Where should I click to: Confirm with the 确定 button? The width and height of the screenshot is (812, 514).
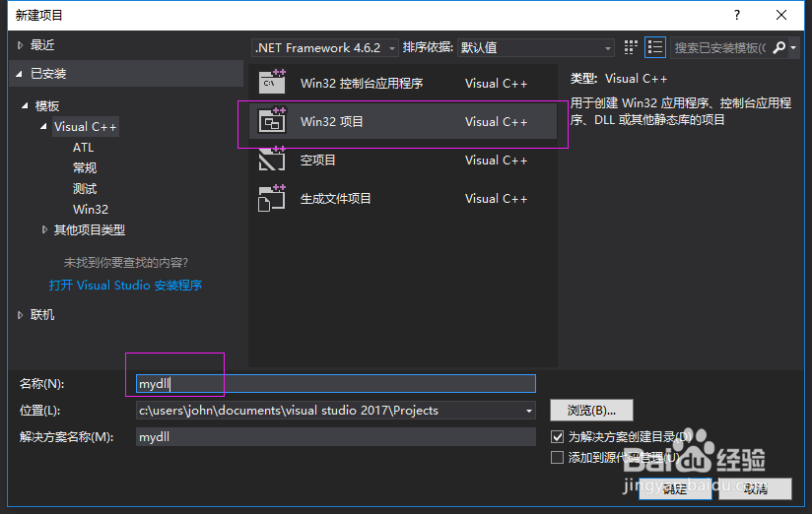coord(675,488)
